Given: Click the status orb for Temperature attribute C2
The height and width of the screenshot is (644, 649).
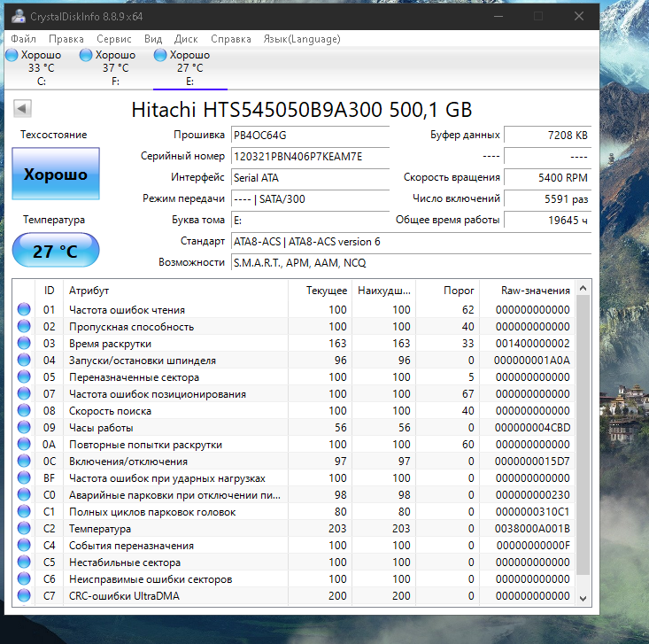Looking at the screenshot, I should coord(24,529).
